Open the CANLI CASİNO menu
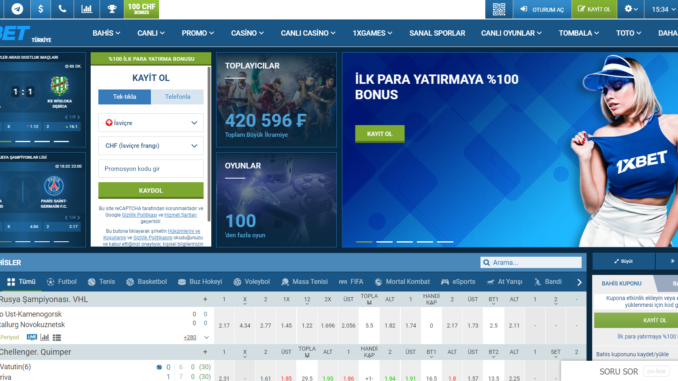Image resolution: width=678 pixels, height=381 pixels. (308, 33)
